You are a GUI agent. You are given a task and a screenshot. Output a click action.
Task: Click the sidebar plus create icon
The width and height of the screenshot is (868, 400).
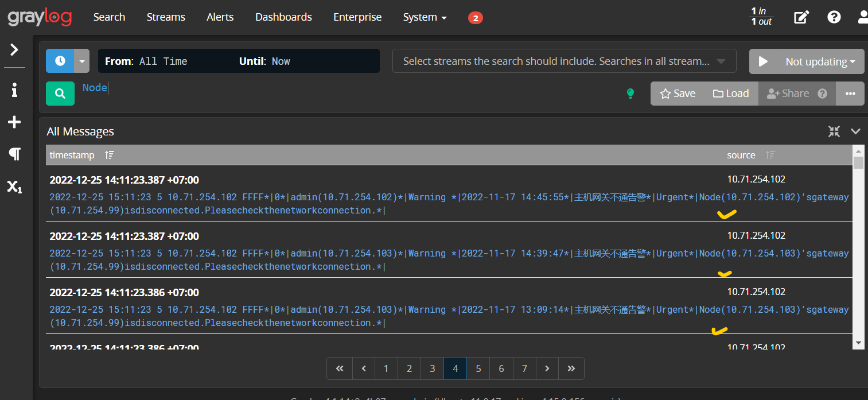click(14, 122)
